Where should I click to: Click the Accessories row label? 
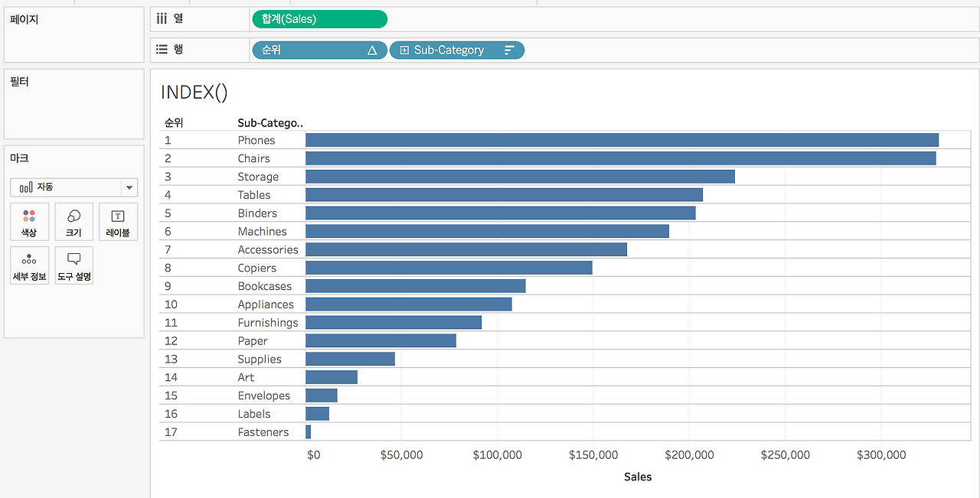point(268,249)
